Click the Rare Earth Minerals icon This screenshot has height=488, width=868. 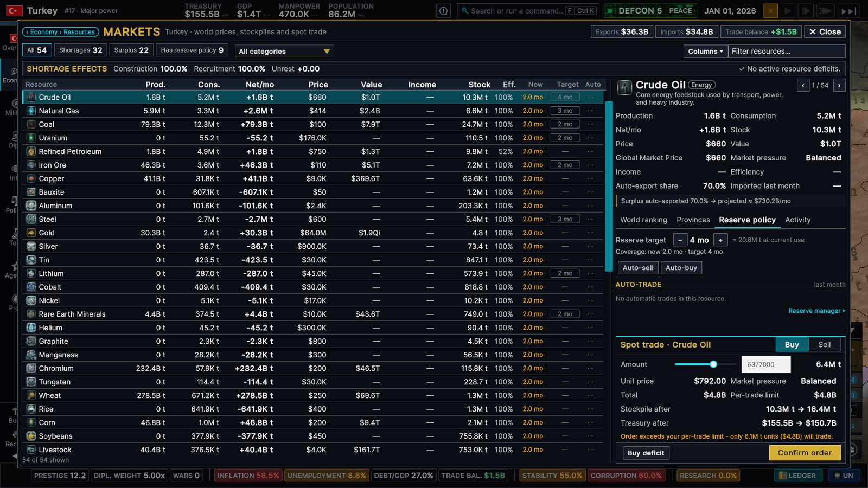click(31, 314)
